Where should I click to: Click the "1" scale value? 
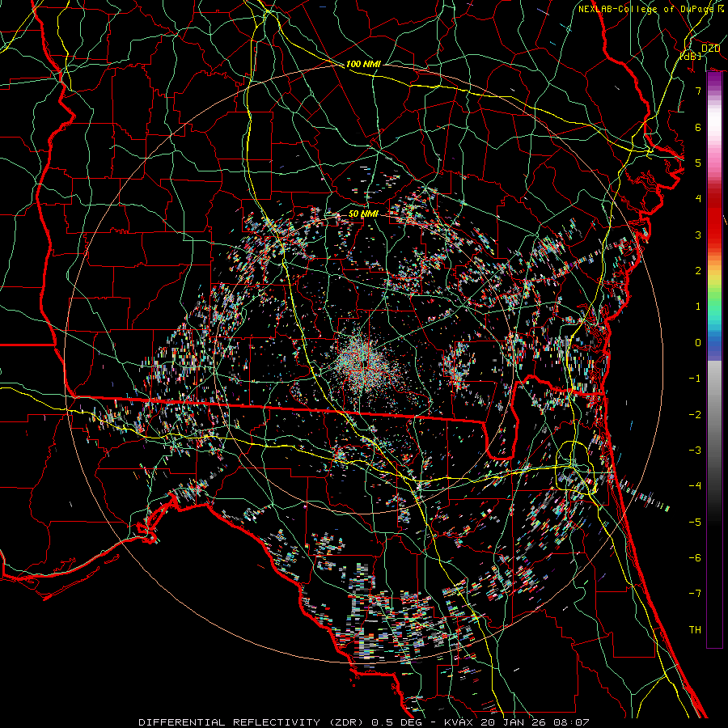point(698,307)
